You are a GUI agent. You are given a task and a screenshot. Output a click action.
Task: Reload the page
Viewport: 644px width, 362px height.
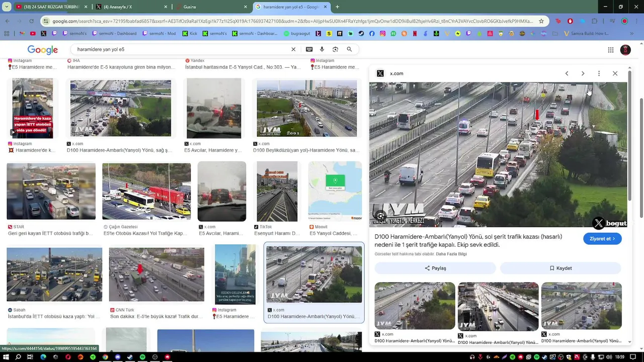click(31, 21)
